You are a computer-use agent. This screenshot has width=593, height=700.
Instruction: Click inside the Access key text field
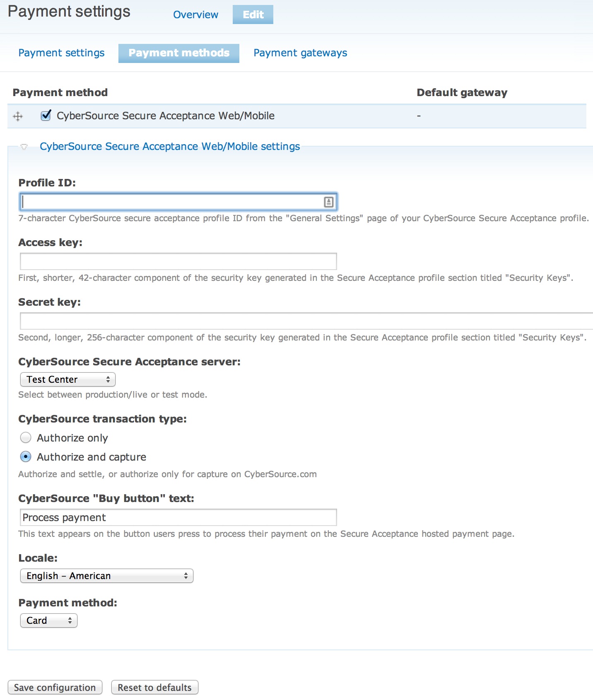click(x=177, y=261)
